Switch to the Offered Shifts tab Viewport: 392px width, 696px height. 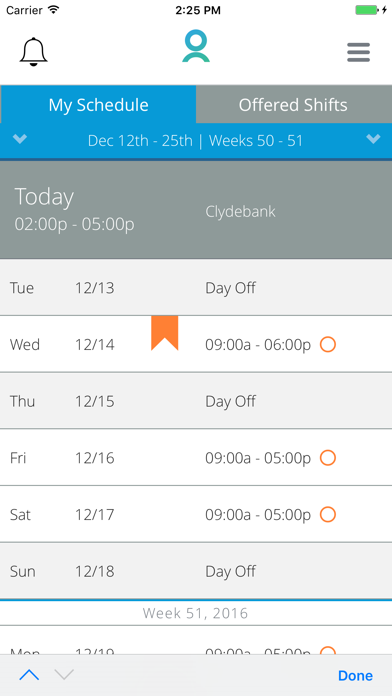[293, 104]
